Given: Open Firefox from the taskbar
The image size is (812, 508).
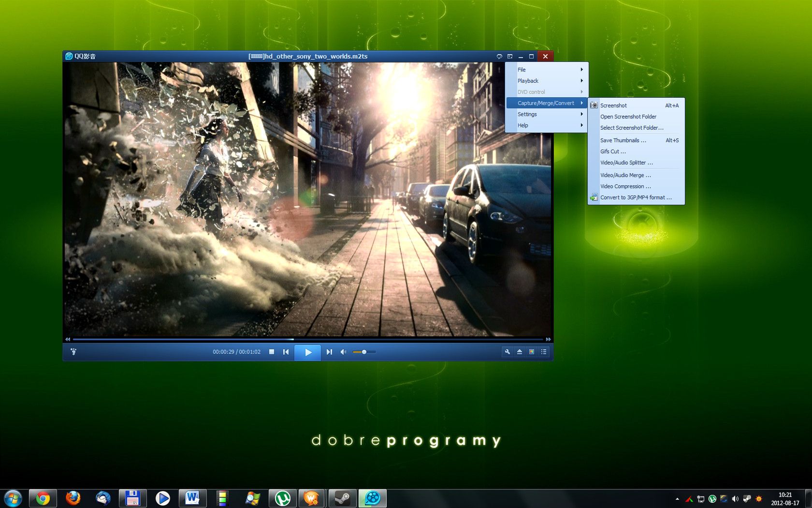Looking at the screenshot, I should [73, 498].
